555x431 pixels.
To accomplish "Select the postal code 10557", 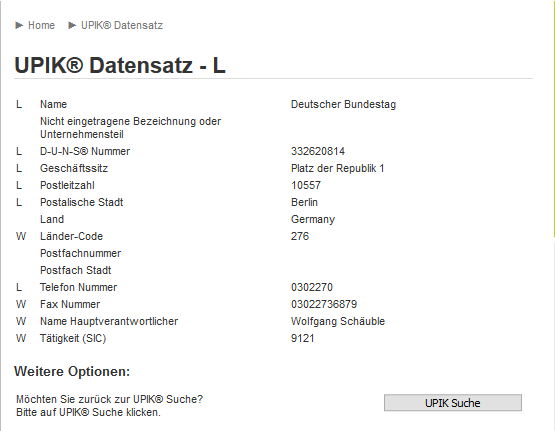I will pyautogui.click(x=306, y=185).
